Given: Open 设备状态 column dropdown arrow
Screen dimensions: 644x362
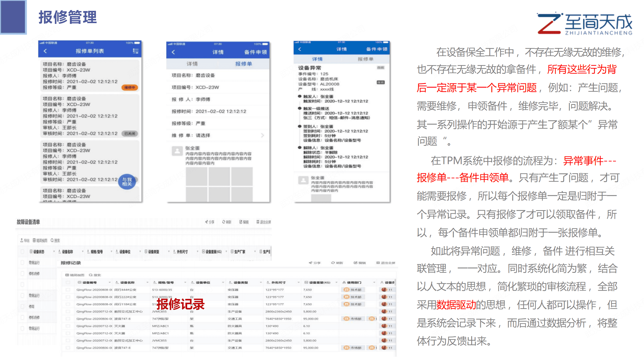Looking at the screenshot, I should [54, 251].
